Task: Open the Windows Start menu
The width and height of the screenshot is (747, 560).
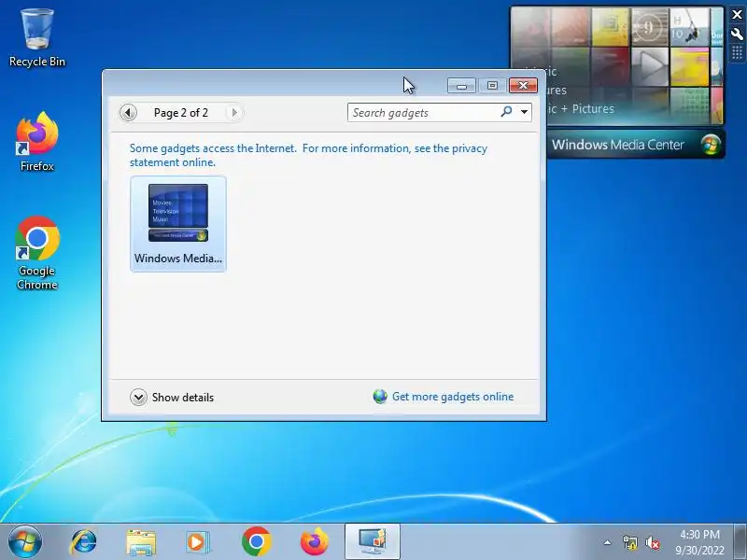Action: point(25,542)
